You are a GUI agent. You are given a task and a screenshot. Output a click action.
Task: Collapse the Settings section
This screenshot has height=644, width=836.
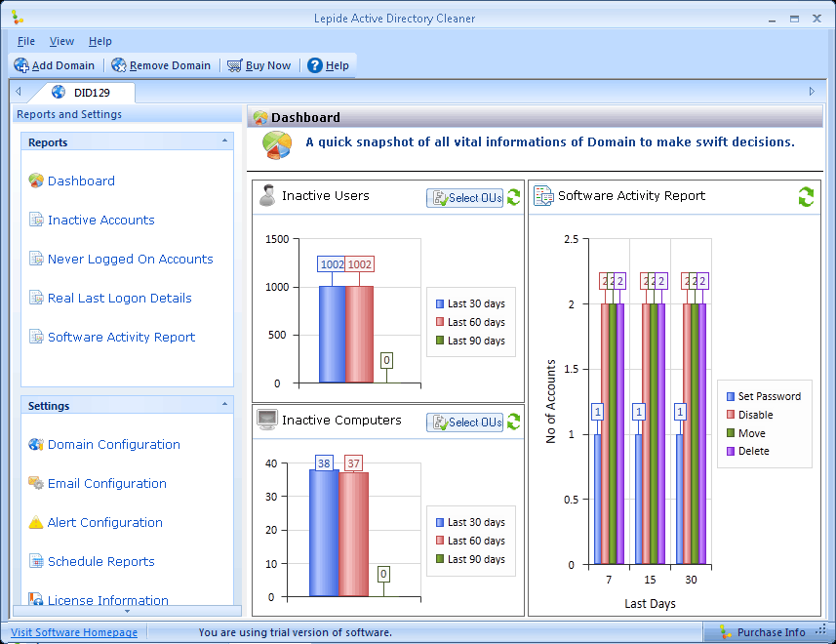[x=224, y=404]
